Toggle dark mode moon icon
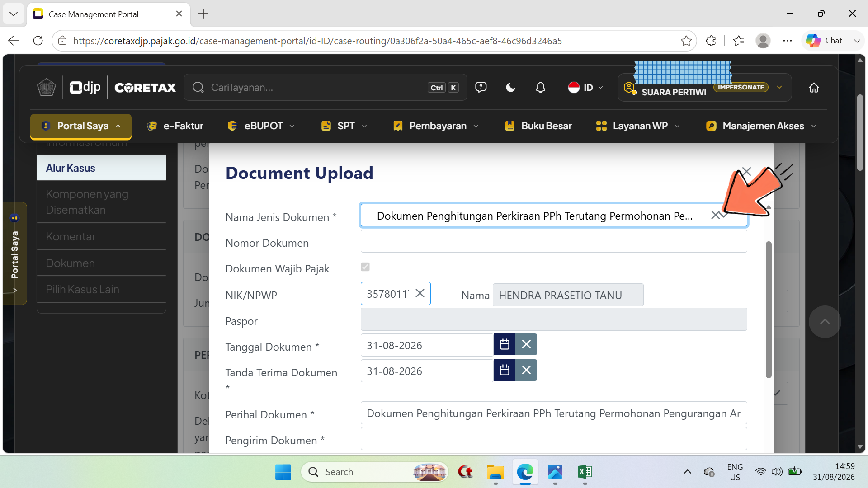Screen dimensions: 868x488 tap(510, 88)
